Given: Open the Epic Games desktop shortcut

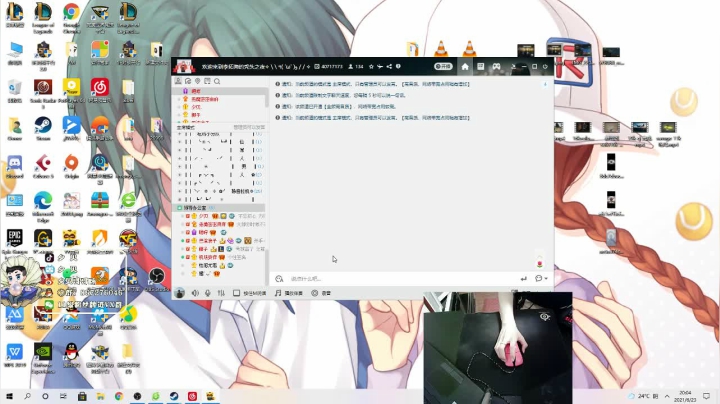Looking at the screenshot, I should click(15, 241).
